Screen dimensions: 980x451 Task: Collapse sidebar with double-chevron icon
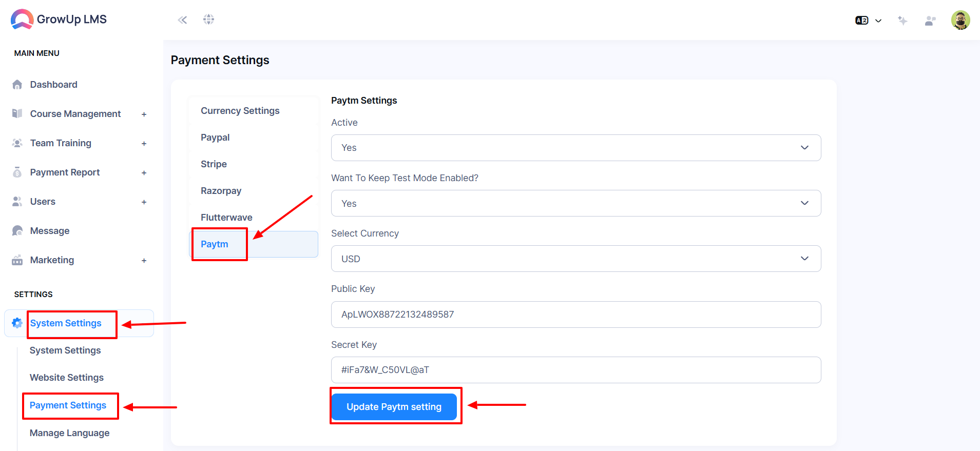pyautogui.click(x=182, y=20)
